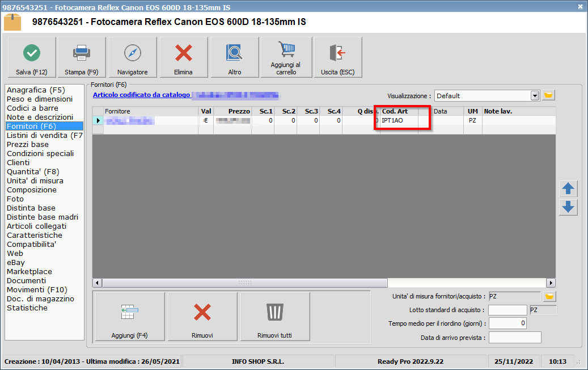Click the grid's horizontal scrollbar thumb
Viewport: 588px width, 370px height.
point(245,283)
